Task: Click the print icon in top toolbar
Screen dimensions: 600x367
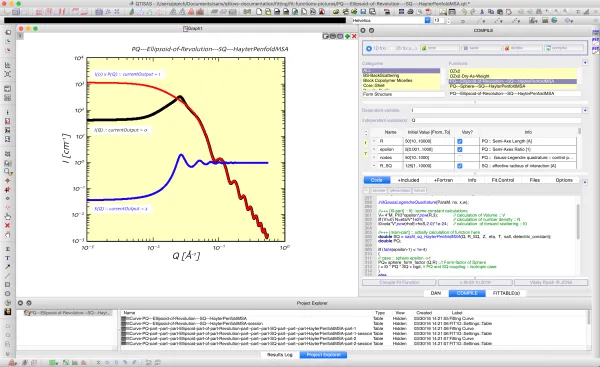Action: pos(410,12)
